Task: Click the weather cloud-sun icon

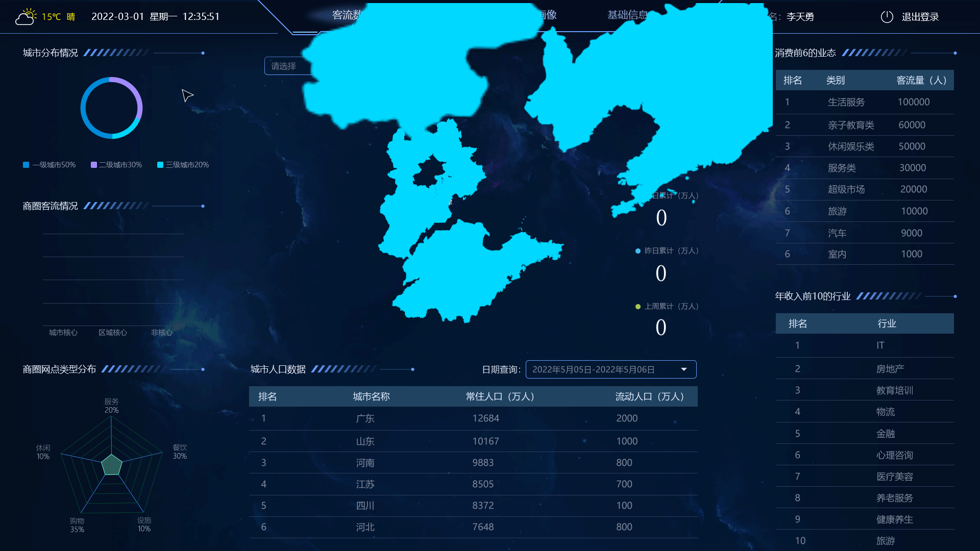Action: point(26,17)
